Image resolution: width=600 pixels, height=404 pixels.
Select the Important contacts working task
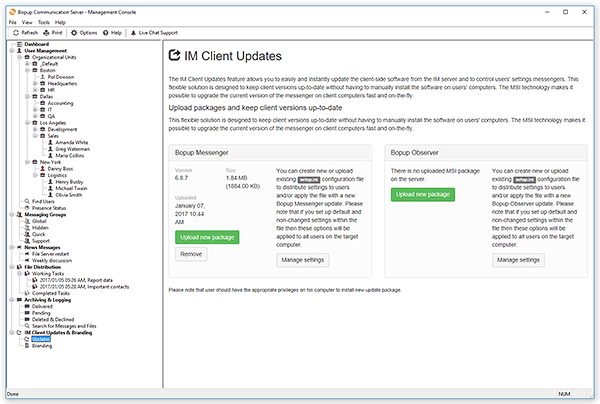click(84, 287)
